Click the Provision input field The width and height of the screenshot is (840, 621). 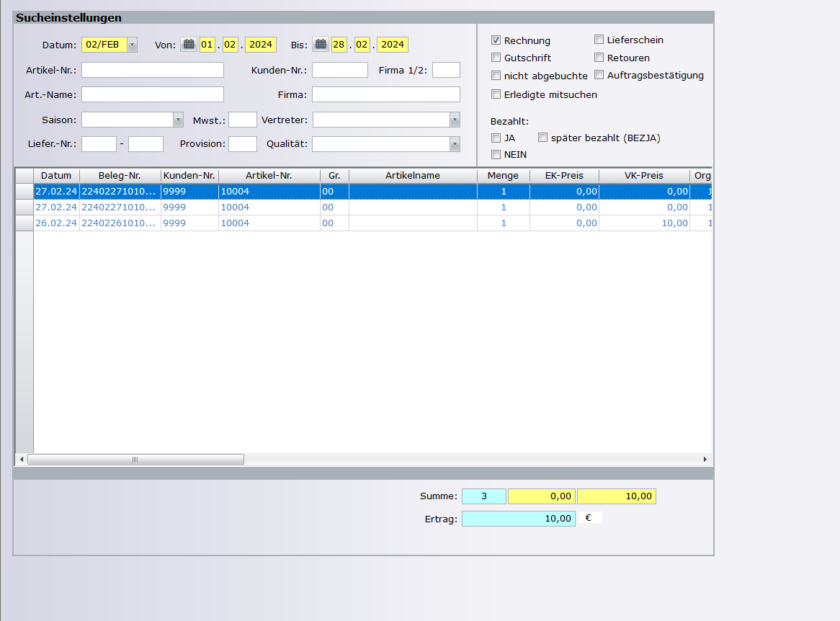click(243, 144)
